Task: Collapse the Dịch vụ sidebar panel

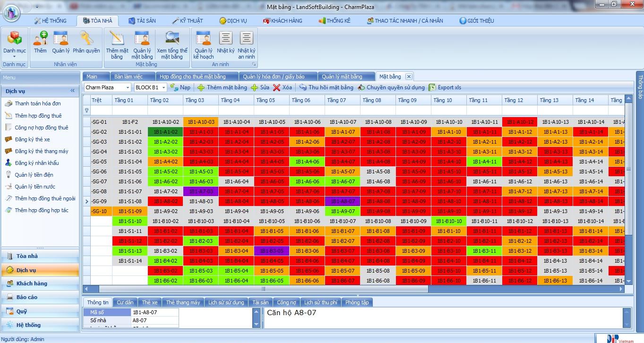Action: [x=73, y=91]
